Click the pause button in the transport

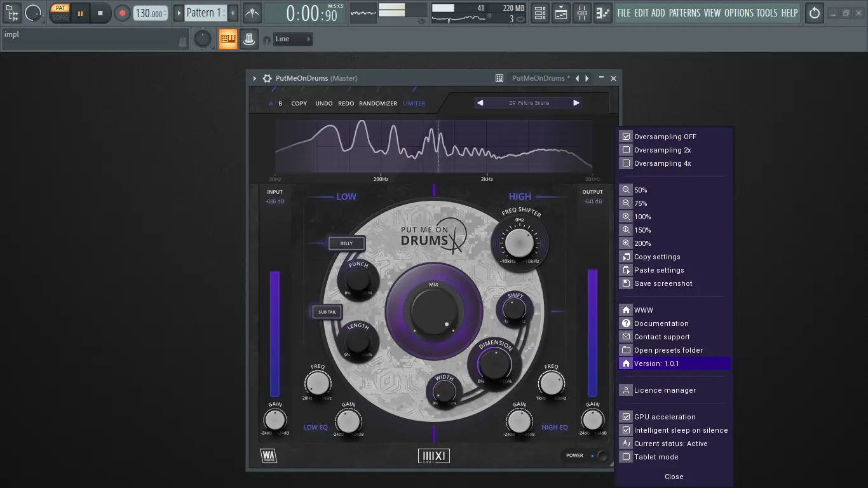[x=81, y=13]
